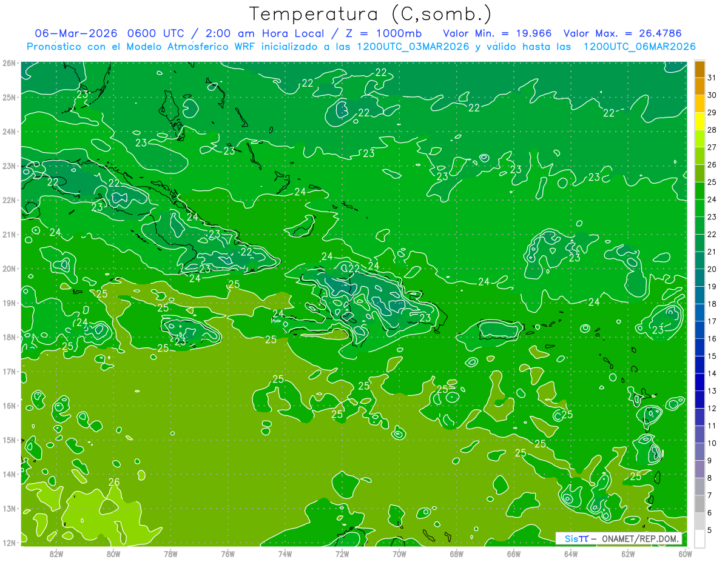Click the teal swatch between legend 19 and 20
This screenshot has width=728, height=562.
click(699, 278)
